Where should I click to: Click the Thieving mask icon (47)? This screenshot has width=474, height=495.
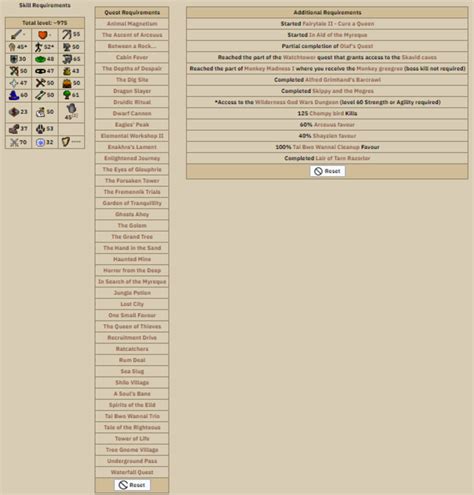click(40, 71)
